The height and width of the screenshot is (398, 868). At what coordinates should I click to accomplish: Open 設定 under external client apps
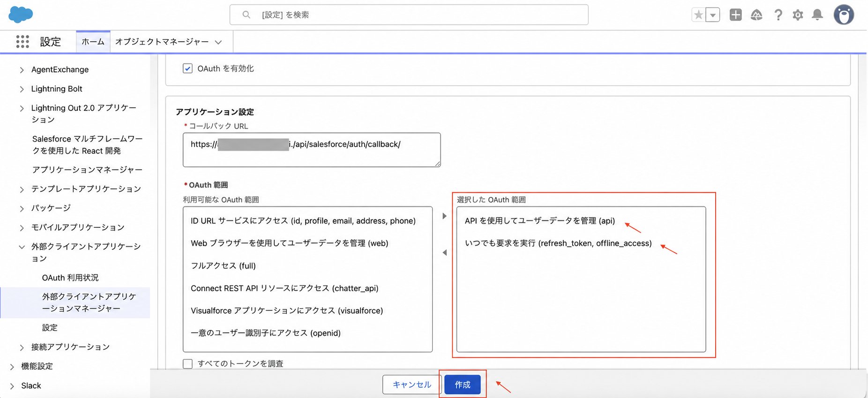click(50, 328)
